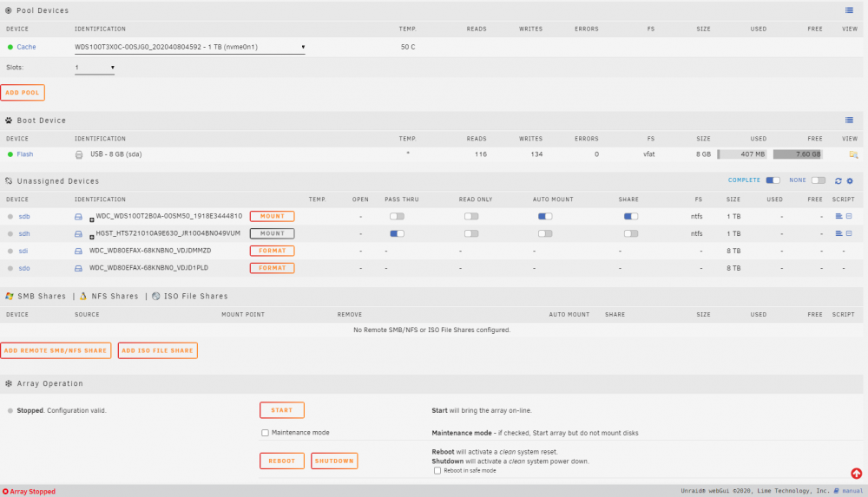Click the SHUTDOWN button
The height and width of the screenshot is (497, 868).
(334, 461)
